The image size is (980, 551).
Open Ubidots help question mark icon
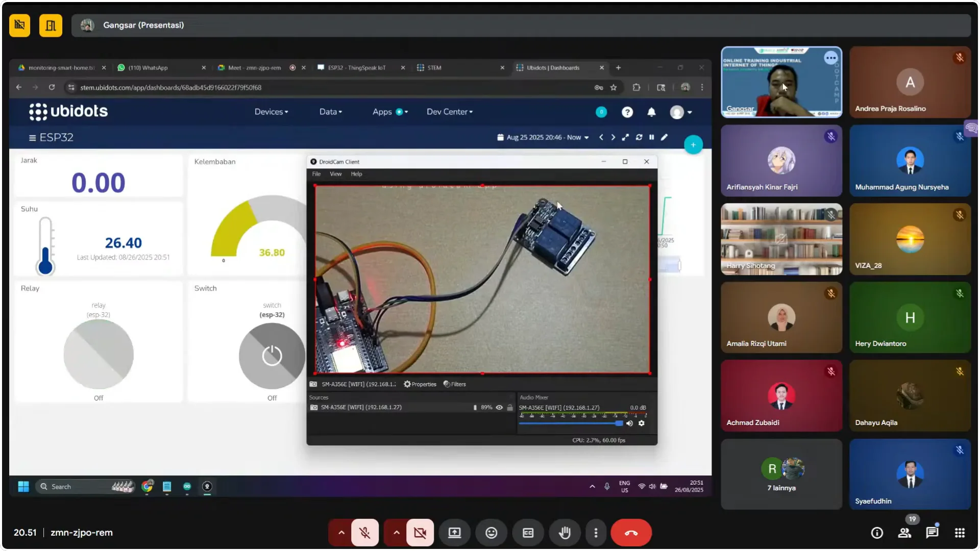[x=627, y=112]
